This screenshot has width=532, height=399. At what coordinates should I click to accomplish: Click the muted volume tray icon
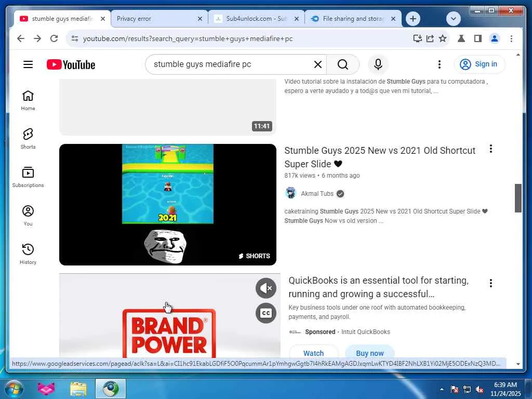[480, 389]
